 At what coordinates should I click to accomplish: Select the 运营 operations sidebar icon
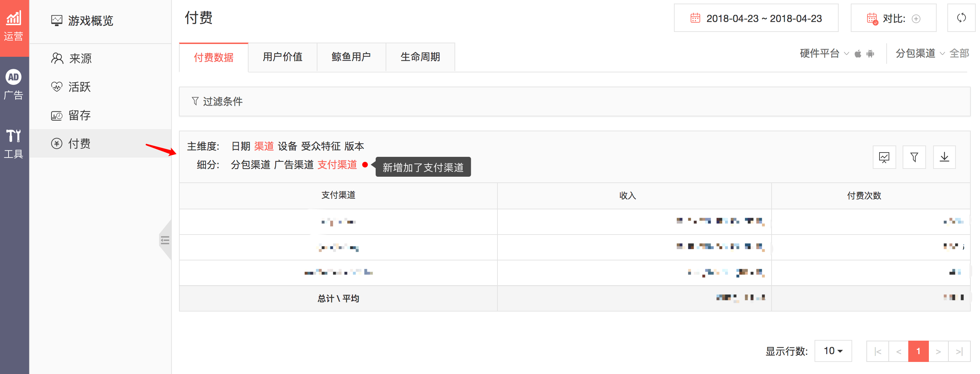click(x=14, y=26)
